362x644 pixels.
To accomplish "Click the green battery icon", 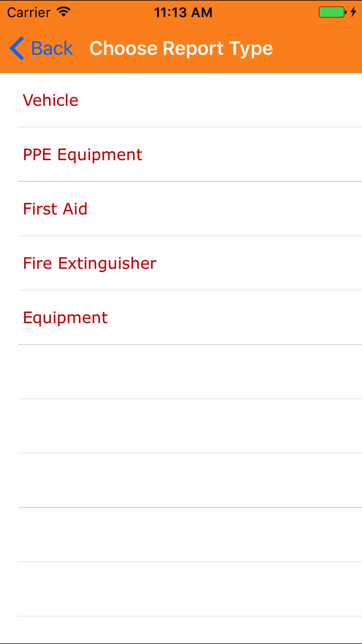I will coord(332,12).
